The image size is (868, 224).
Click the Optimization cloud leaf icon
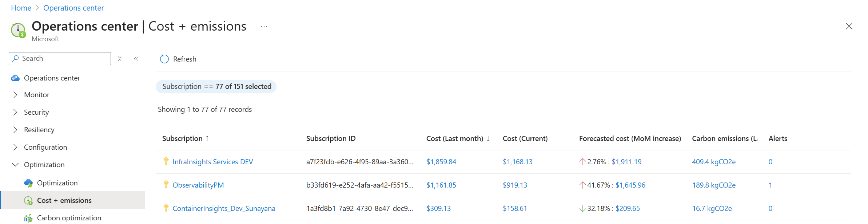click(x=28, y=183)
